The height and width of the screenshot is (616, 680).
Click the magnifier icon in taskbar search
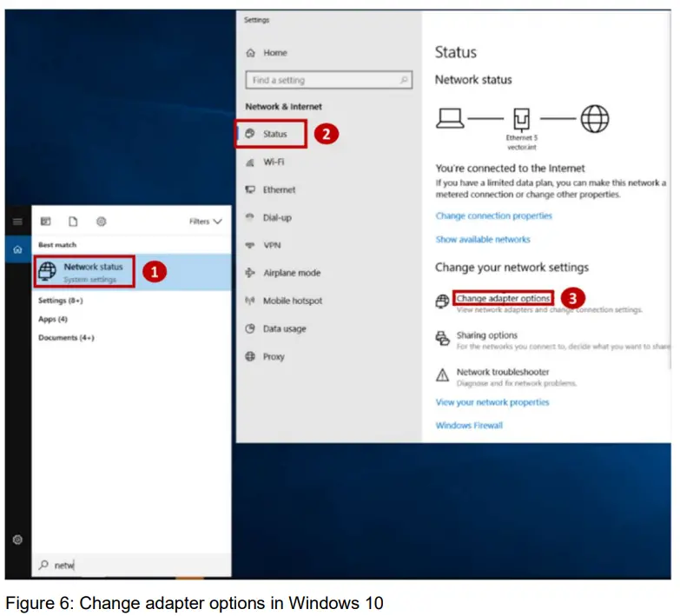[43, 565]
